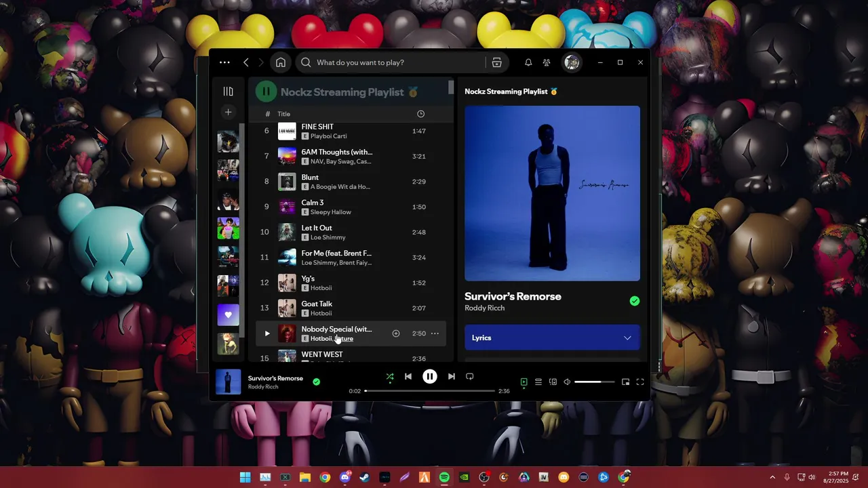This screenshot has width=868, height=488.
Task: Click the Title column header
Action: pos(283,114)
